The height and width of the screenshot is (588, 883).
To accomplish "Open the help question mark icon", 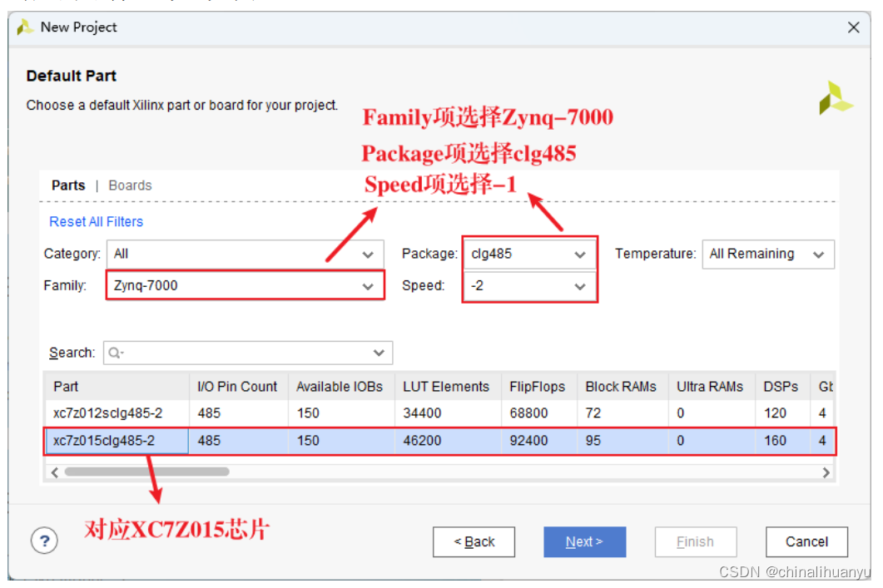I will pos(44,541).
